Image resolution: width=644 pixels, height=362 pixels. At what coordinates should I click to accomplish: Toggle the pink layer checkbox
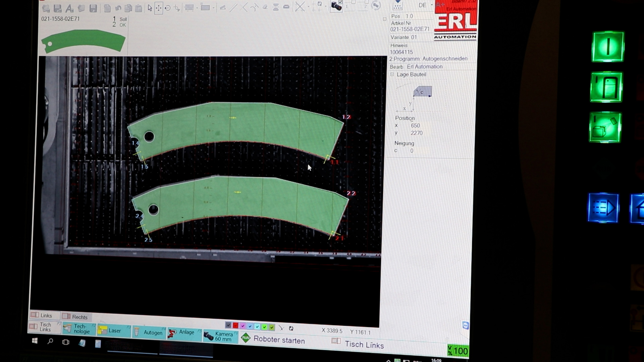243,326
